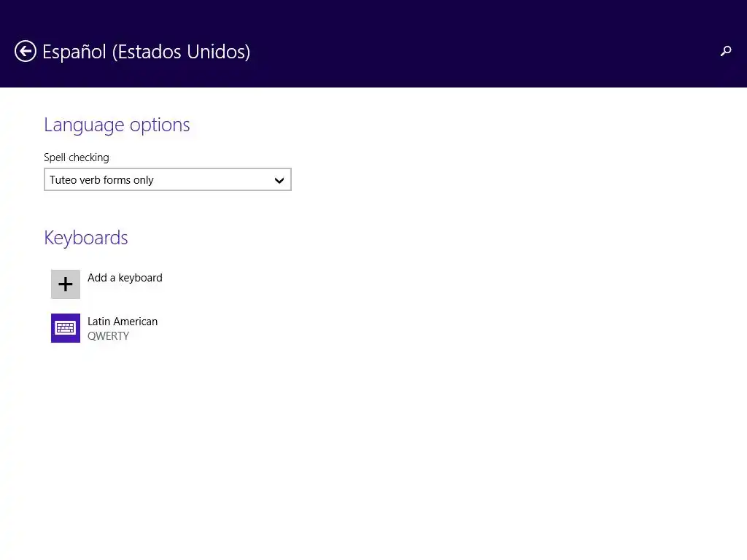Click the 'Add a keyboard' label

pos(125,278)
